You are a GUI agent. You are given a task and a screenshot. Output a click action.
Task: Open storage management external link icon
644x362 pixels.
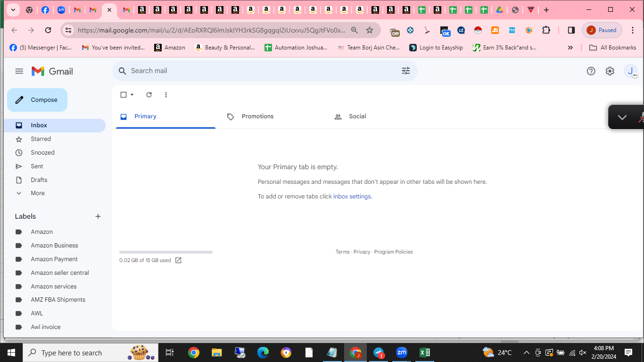pos(178,260)
